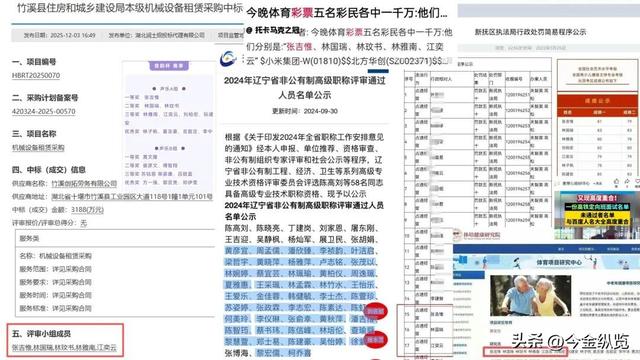
Task: Click the name 张吉惟 in lottery post
Action: 299,47
